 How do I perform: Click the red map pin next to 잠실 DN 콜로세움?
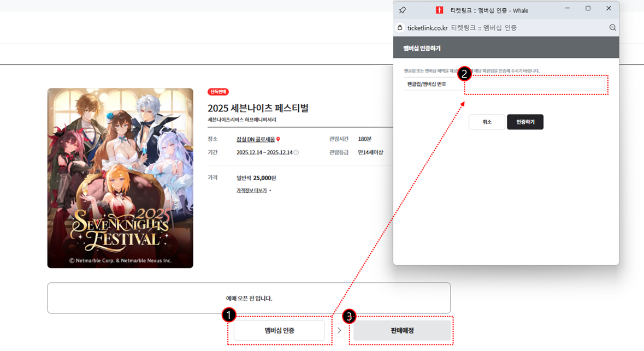tap(278, 140)
